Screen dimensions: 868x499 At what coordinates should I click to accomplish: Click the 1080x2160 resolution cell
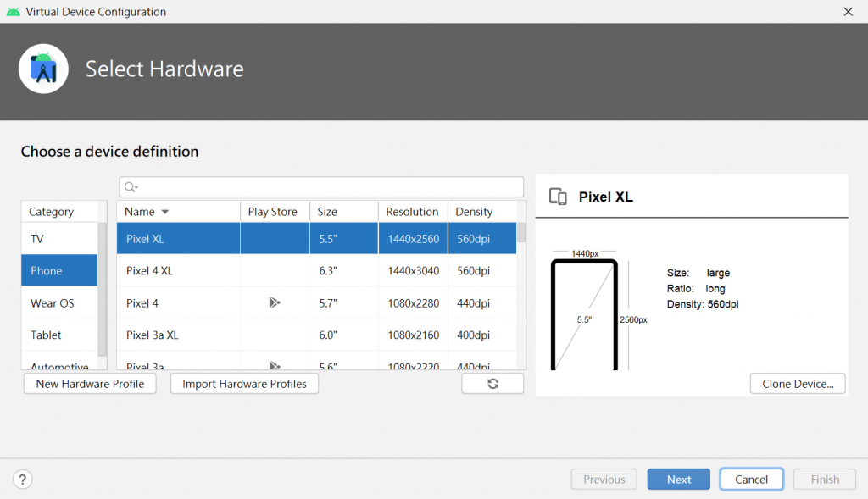pyautogui.click(x=413, y=335)
